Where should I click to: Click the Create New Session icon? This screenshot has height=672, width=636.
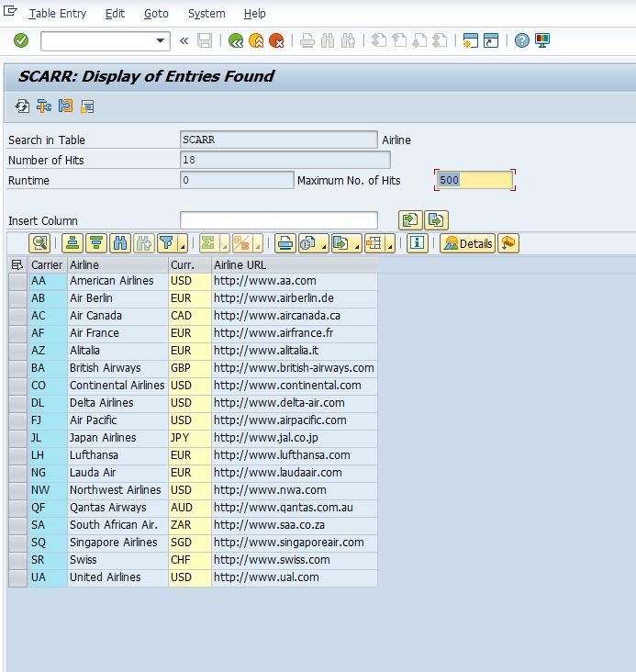[x=470, y=40]
